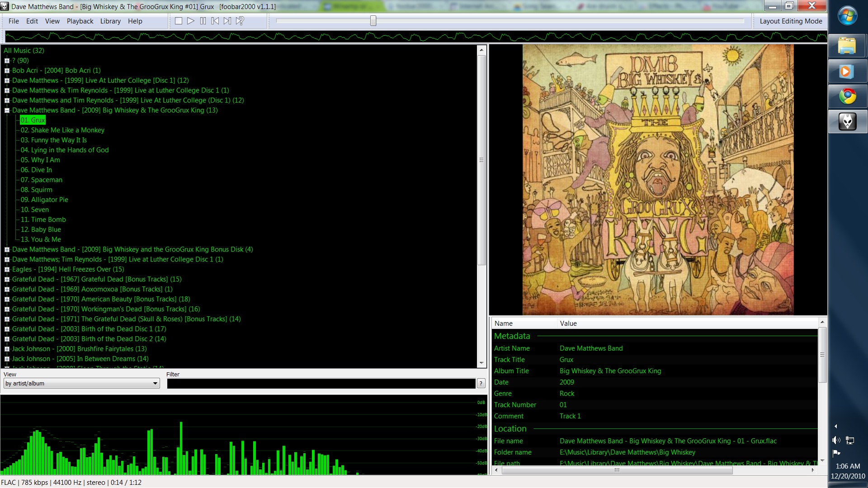868x488 pixels.
Task: Pause the current track
Action: pyautogui.click(x=203, y=20)
